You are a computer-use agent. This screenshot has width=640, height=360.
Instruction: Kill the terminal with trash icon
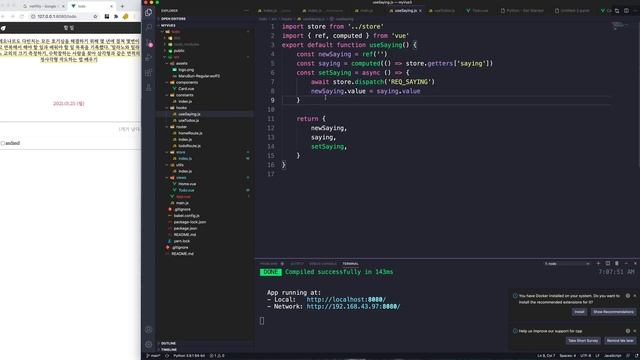617,264
